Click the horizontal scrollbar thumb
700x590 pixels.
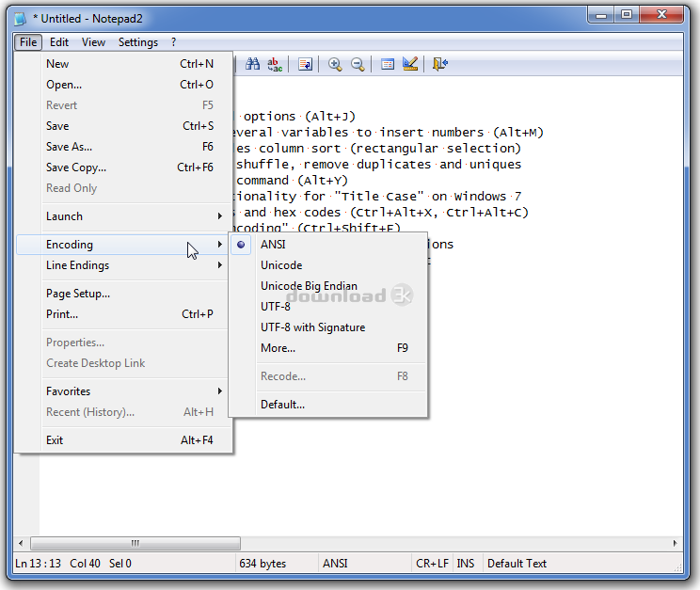tap(135, 544)
